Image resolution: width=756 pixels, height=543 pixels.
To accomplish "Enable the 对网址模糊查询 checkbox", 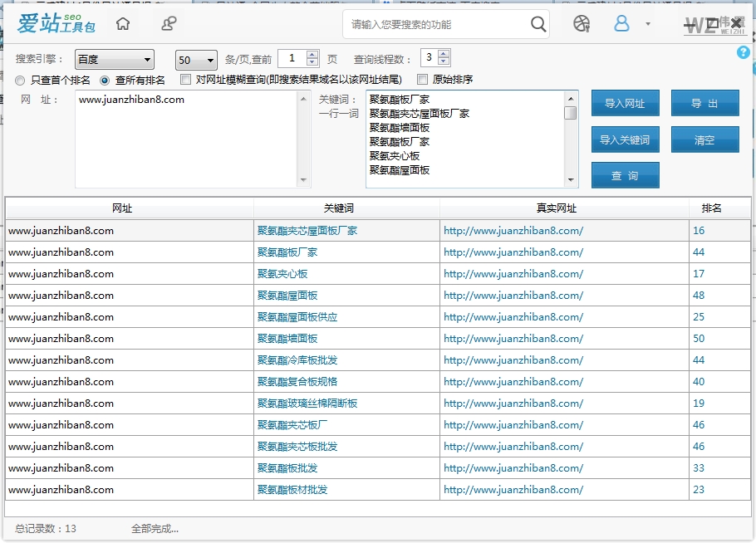I will 185,80.
